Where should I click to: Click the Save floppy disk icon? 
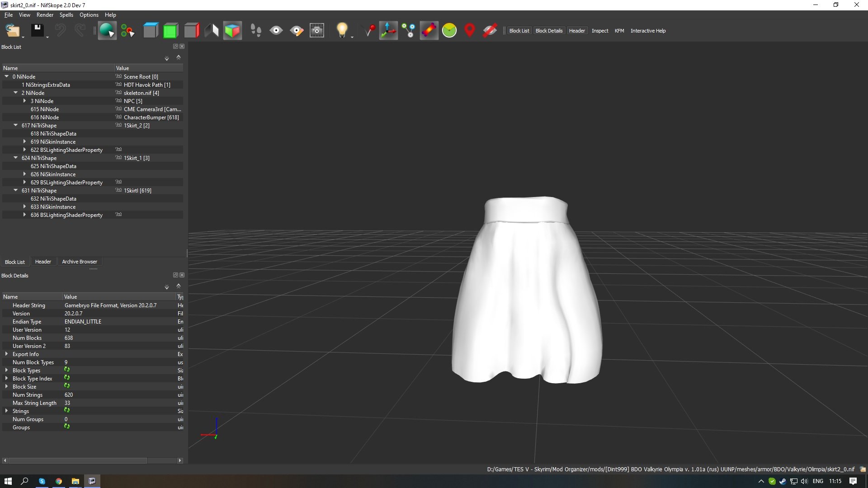coord(37,31)
